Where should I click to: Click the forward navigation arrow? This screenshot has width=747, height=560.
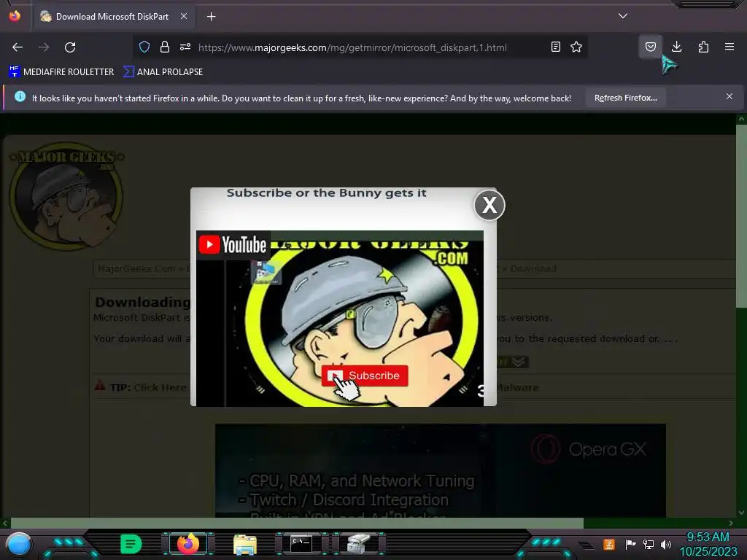click(44, 47)
